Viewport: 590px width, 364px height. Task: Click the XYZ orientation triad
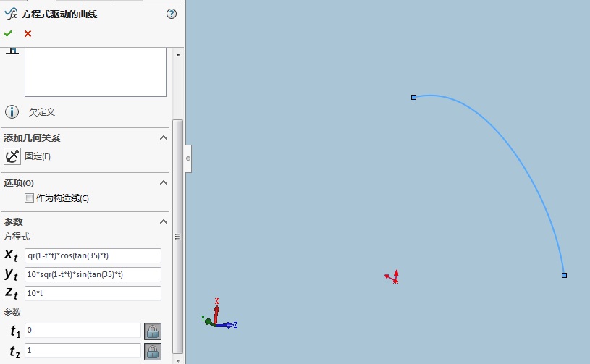click(x=220, y=315)
